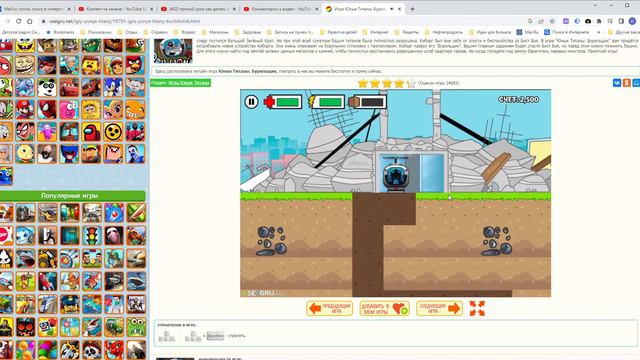Open the pink blob character thumbnail
The width and height of the screenshot is (640, 360).
[x=69, y=109]
